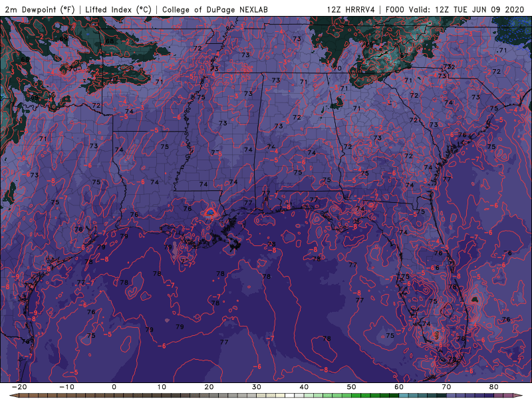Click the 'F000 Valid: 12Z TUE JUN 09 2020' text
The width and height of the screenshot is (532, 399).
455,9
